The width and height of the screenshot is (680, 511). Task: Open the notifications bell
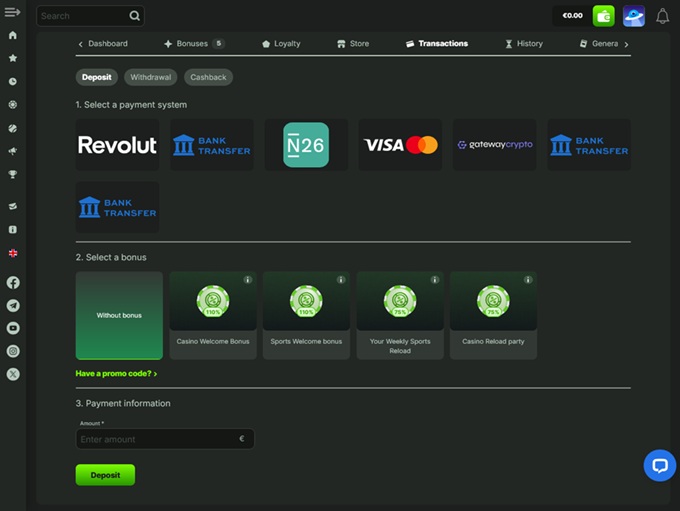click(662, 16)
